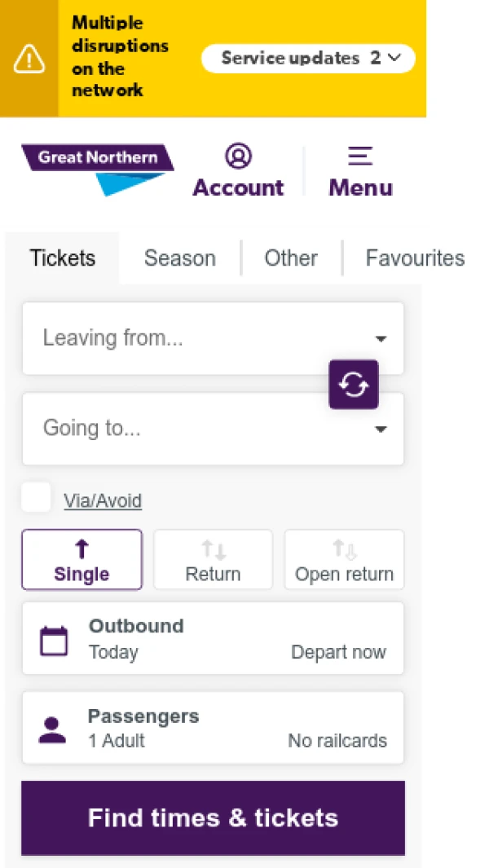The image size is (489, 868).
Task: Switch to the Favourites tab
Action: pos(415,258)
